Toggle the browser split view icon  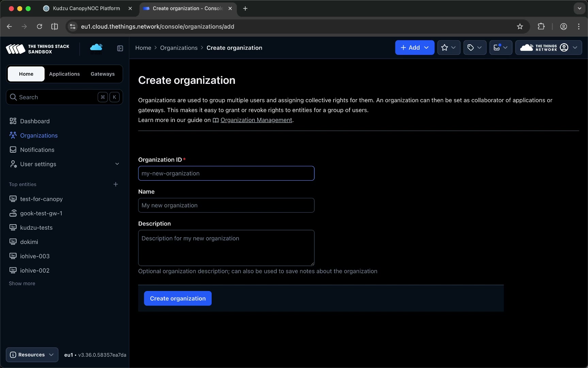pos(54,27)
